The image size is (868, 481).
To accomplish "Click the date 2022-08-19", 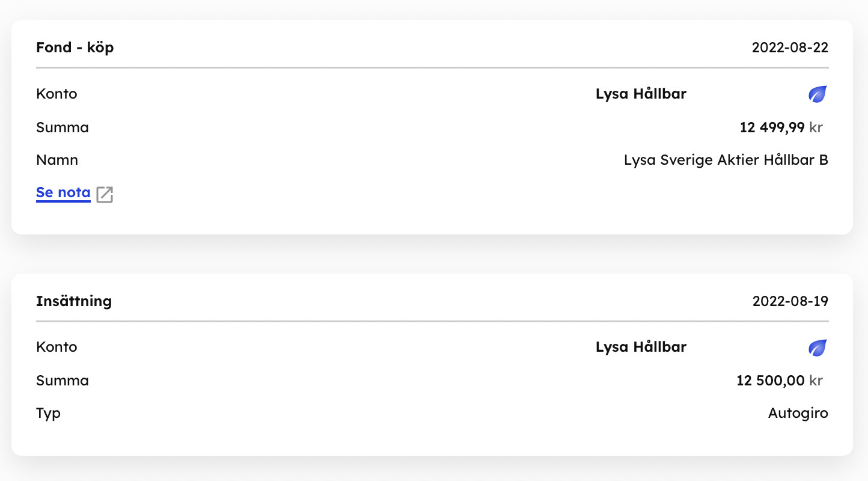I will point(790,301).
